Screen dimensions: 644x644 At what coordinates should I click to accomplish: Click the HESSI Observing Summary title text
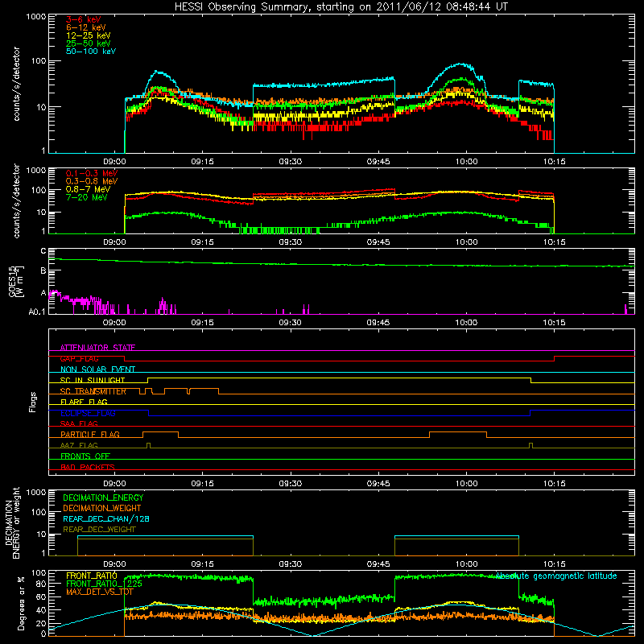click(341, 7)
